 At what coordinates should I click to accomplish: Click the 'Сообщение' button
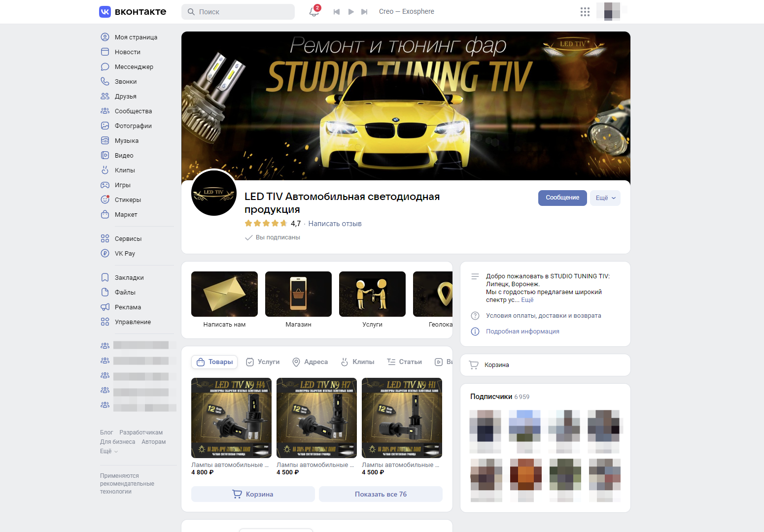coord(562,198)
